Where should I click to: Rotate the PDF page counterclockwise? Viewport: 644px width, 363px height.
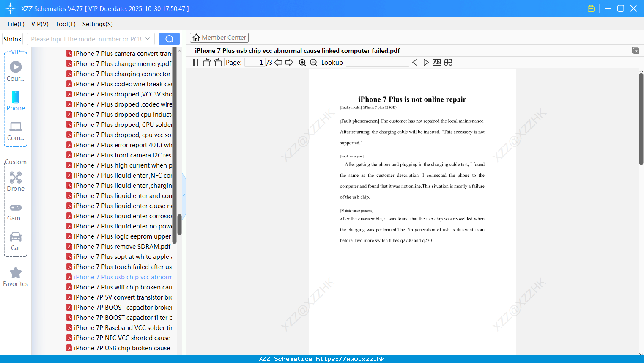point(206,62)
